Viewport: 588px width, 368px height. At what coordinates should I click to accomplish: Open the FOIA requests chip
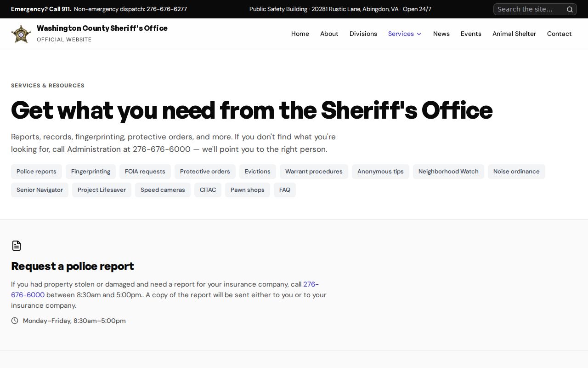pos(145,172)
